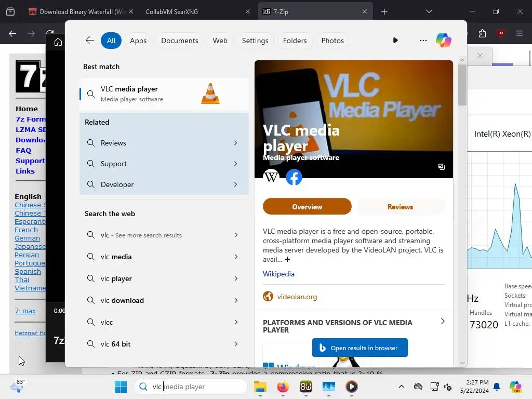Expand the 'vlc 64 bit' suggestion arrow
Image resolution: width=532 pixels, height=399 pixels.
tap(236, 344)
